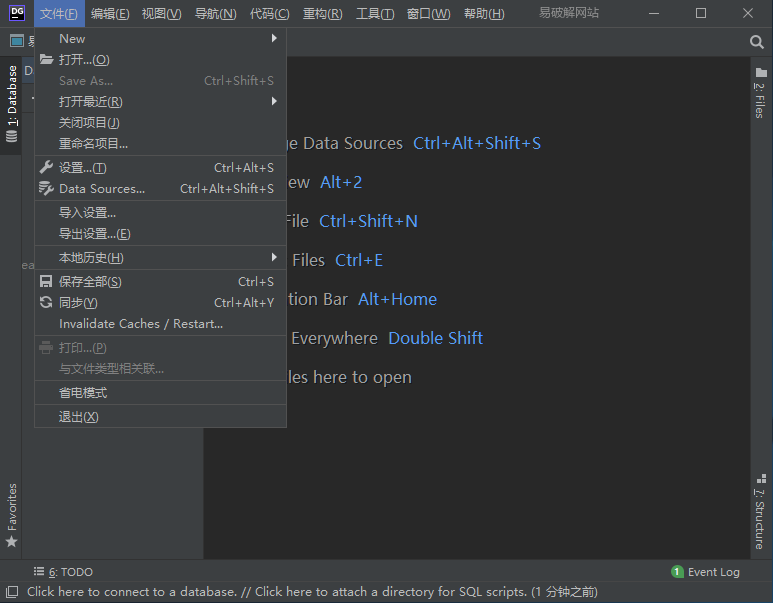Image resolution: width=773 pixels, height=603 pixels.
Task: Click the wrench icon beside 设置...(T)
Action: [x=46, y=168]
